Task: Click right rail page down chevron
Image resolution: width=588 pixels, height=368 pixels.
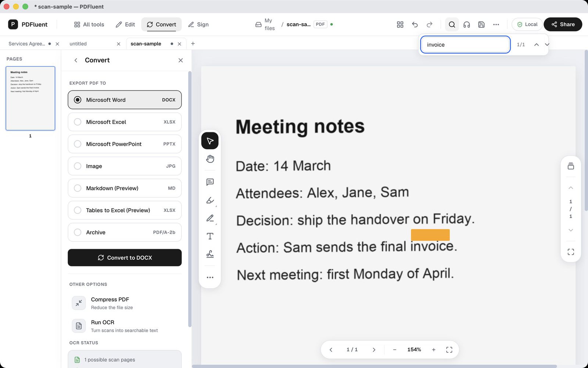Action: pos(571,230)
